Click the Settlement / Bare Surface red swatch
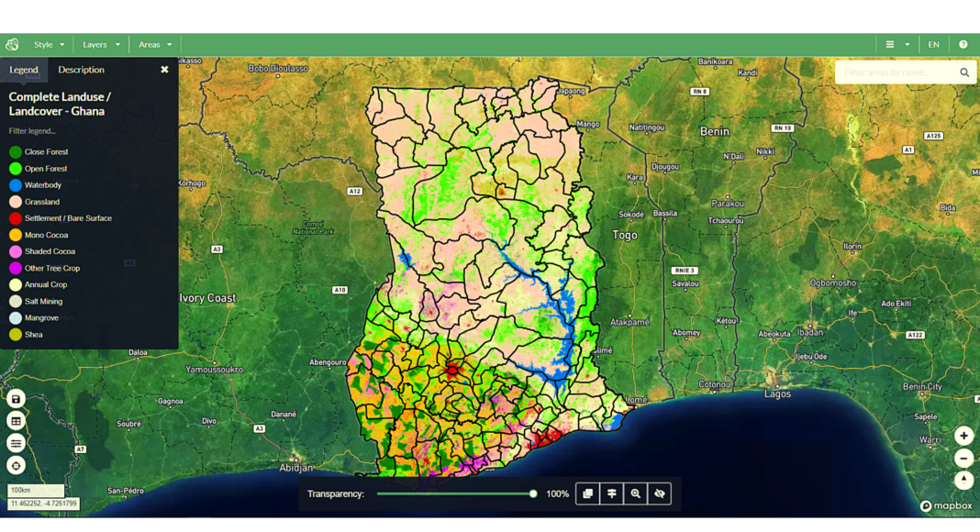The height and width of the screenshot is (532, 980). [x=16, y=218]
